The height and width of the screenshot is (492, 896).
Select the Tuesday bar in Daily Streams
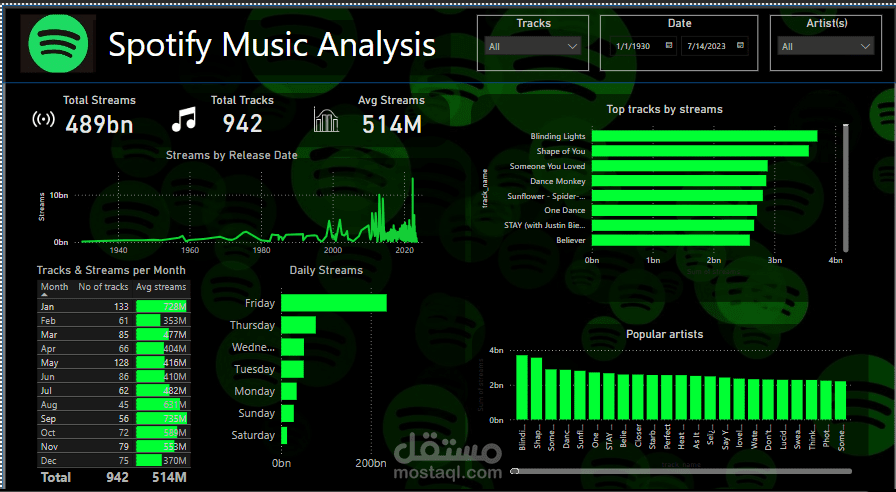(292, 369)
